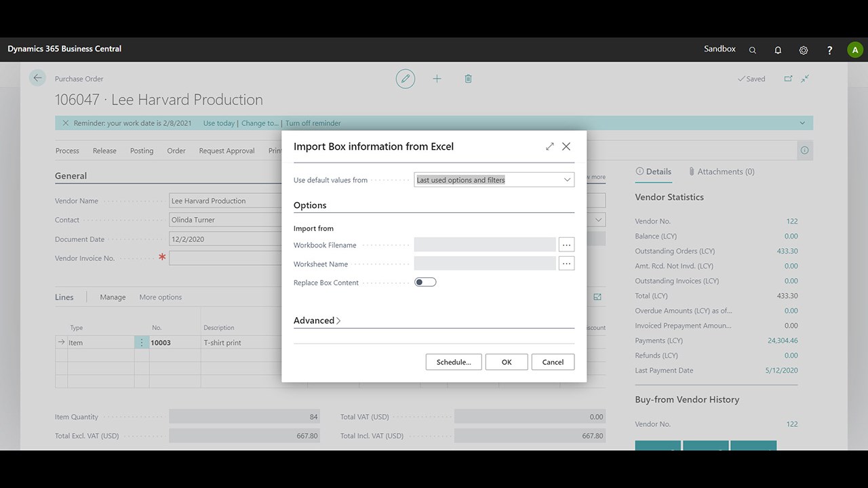Open the Order menu
This screenshot has height=488, width=868.
tap(176, 150)
